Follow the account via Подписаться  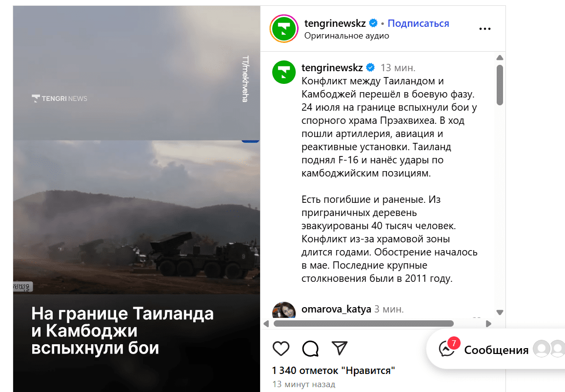point(418,23)
